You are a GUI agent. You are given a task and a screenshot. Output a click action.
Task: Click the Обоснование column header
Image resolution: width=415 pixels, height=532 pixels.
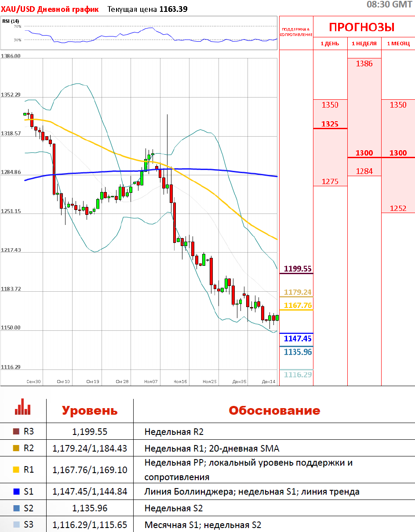pyautogui.click(x=274, y=411)
